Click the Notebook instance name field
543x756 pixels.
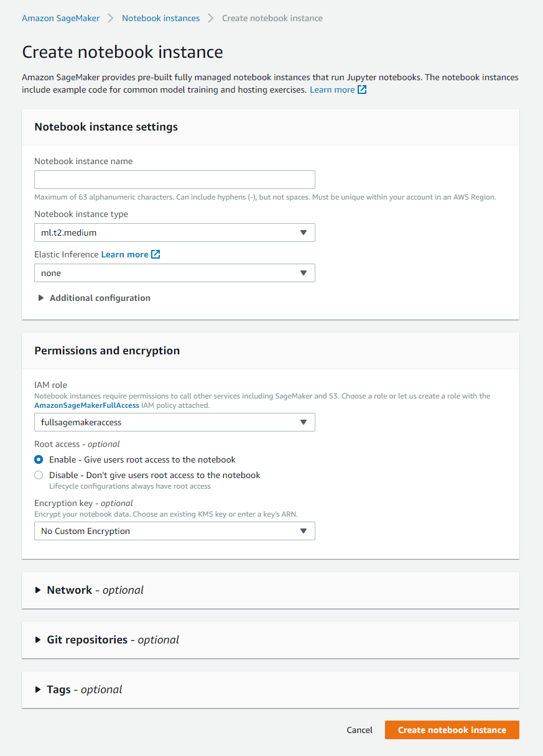tap(174, 180)
